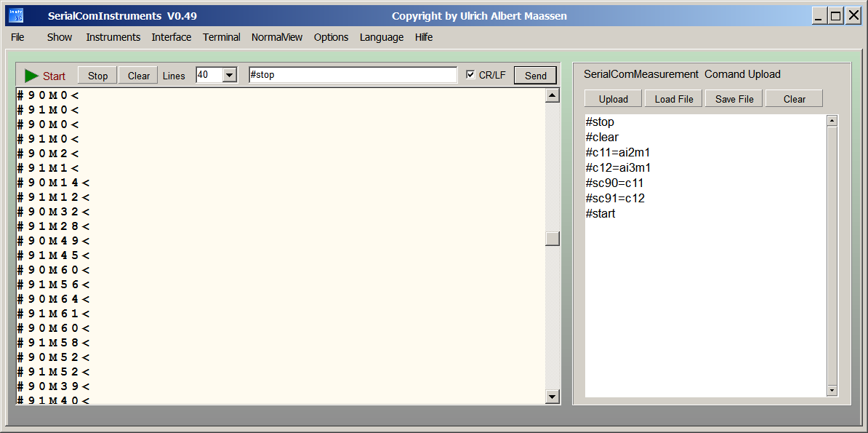The height and width of the screenshot is (433, 868).
Task: Open the Instruments menu
Action: pyautogui.click(x=113, y=37)
